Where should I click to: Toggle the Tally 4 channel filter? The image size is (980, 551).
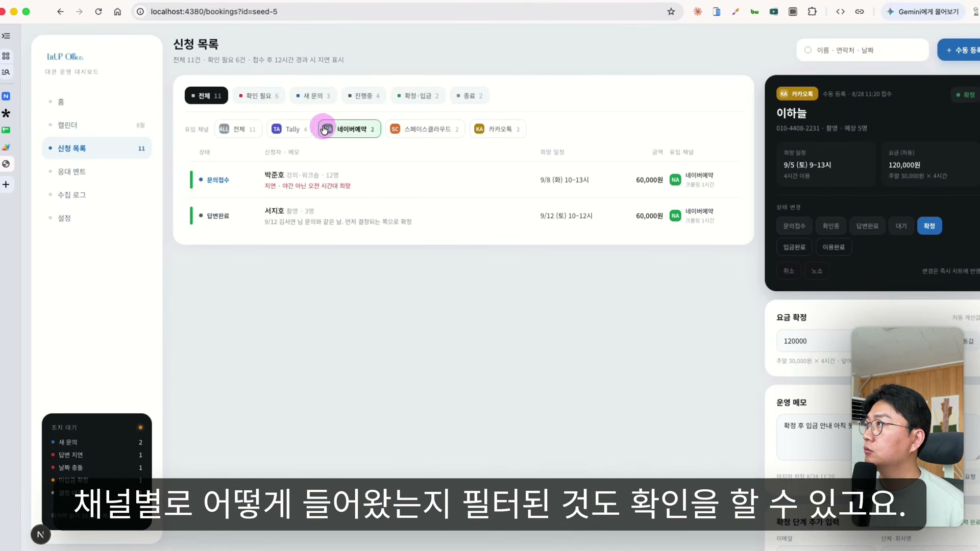click(290, 129)
